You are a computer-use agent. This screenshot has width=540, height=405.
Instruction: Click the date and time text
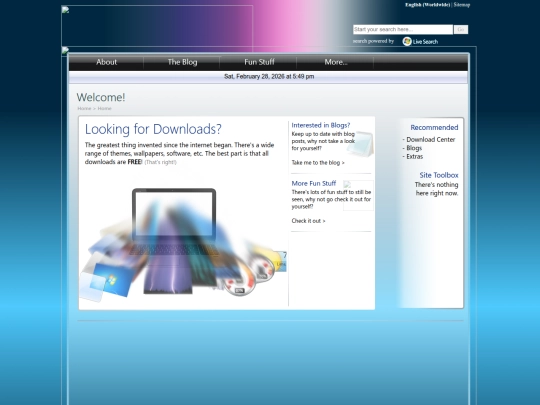point(269,76)
